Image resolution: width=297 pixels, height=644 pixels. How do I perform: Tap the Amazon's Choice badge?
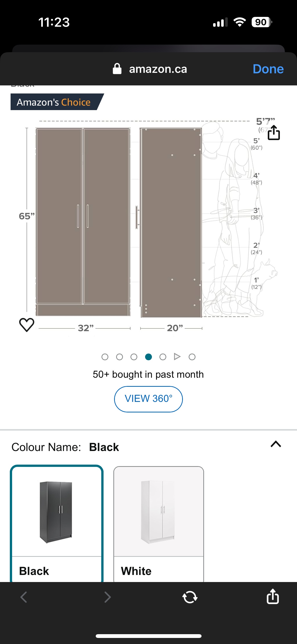pyautogui.click(x=54, y=102)
